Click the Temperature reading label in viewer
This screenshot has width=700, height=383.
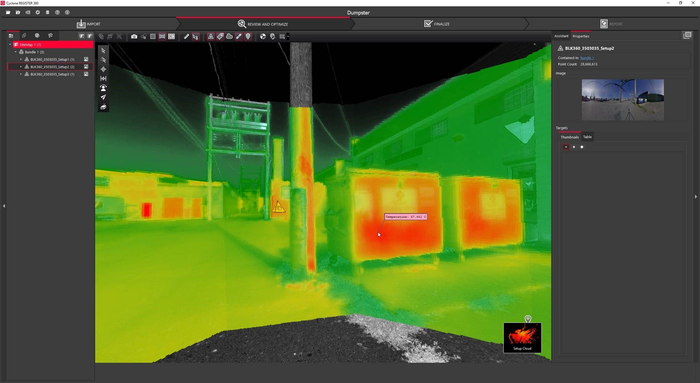pyautogui.click(x=406, y=216)
